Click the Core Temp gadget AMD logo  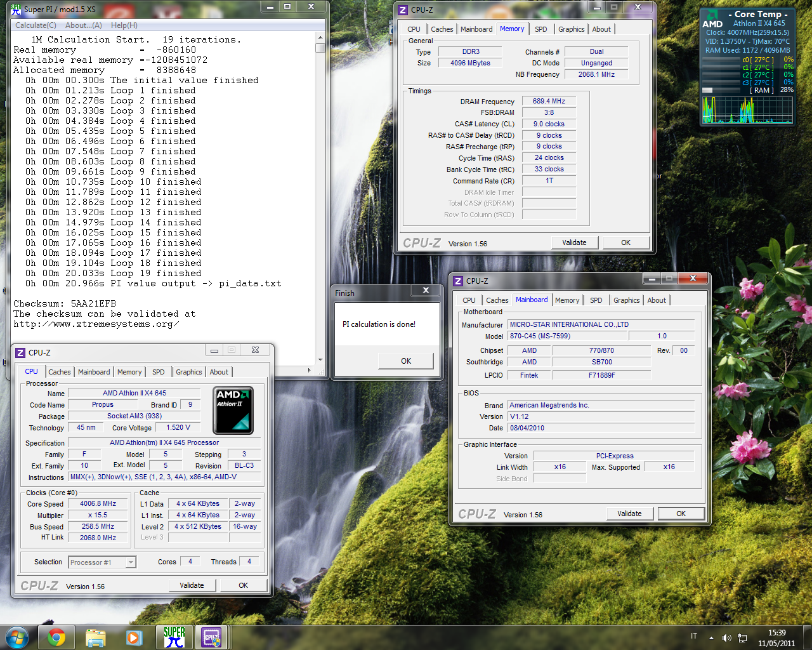tap(712, 19)
